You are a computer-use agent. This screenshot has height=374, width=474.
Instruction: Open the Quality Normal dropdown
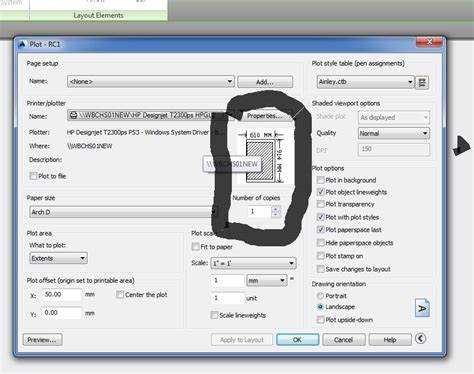pos(394,133)
